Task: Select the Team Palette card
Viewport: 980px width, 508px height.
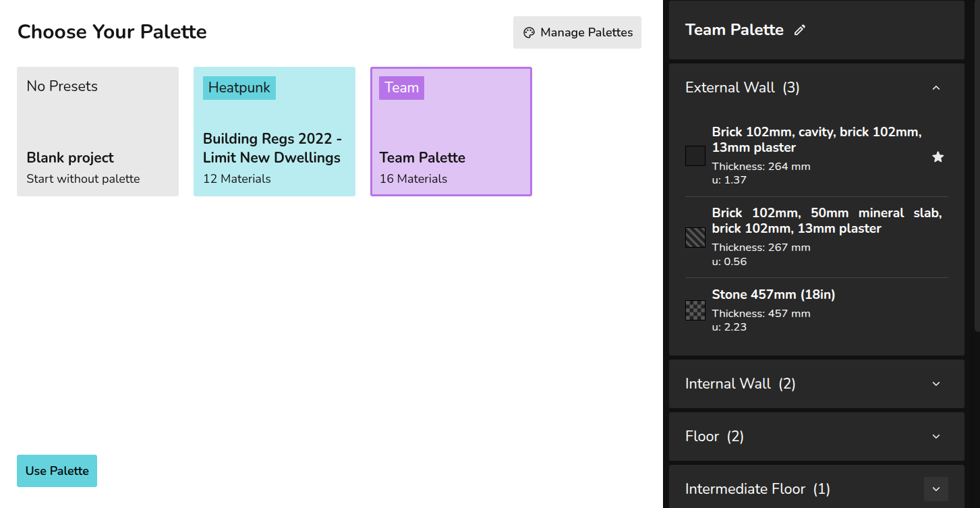Action: coord(451,132)
